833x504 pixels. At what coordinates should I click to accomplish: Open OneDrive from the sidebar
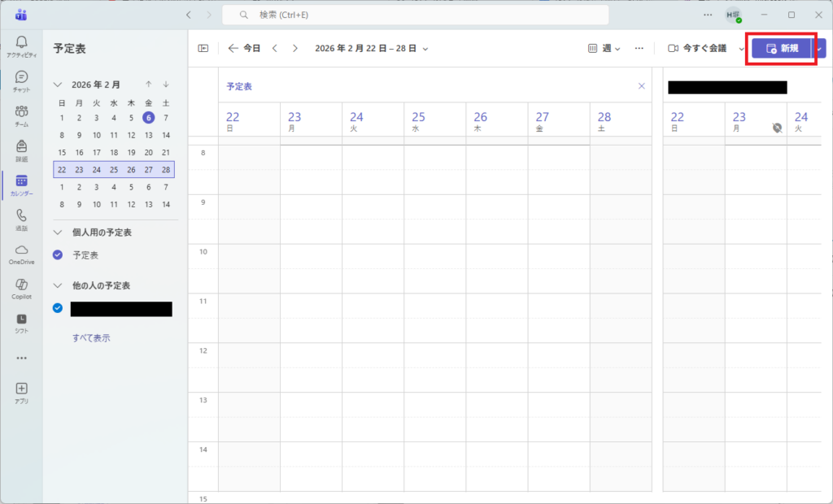point(21,254)
